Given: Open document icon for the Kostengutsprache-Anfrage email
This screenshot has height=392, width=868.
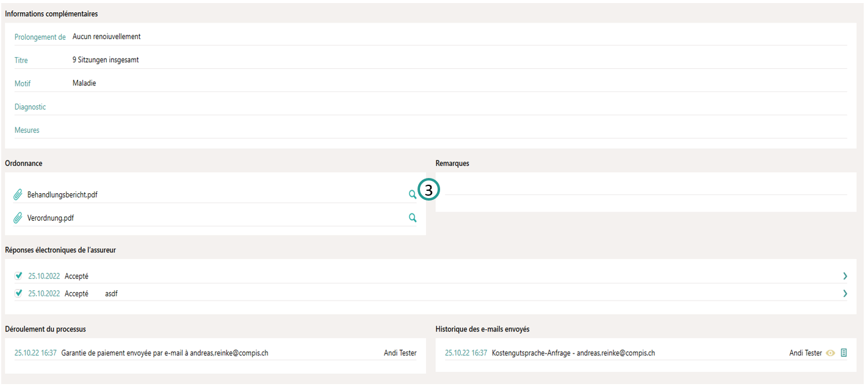Looking at the screenshot, I should coord(844,353).
